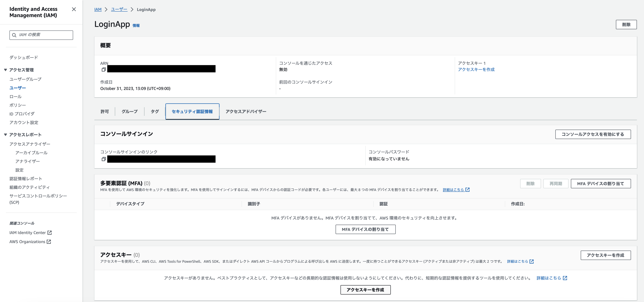
Task: Go to ユーザー in the breadcrumb
Action: click(119, 9)
